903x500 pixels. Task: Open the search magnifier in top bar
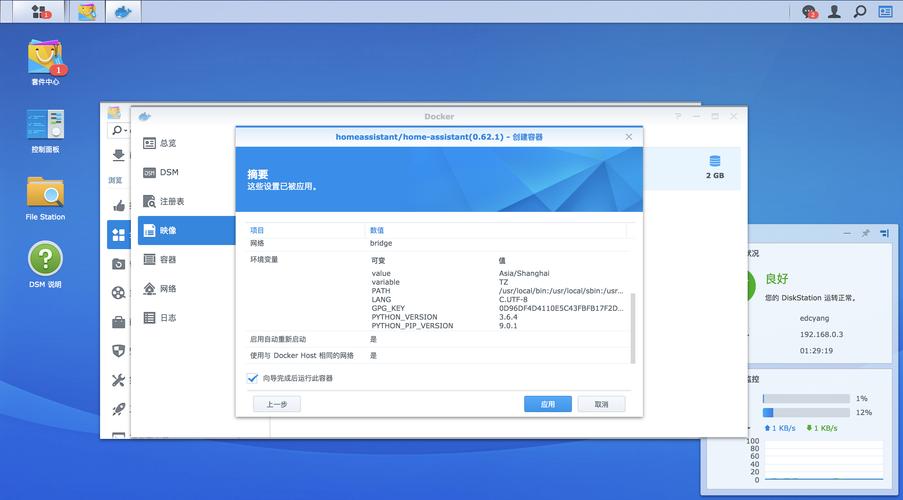coord(860,12)
